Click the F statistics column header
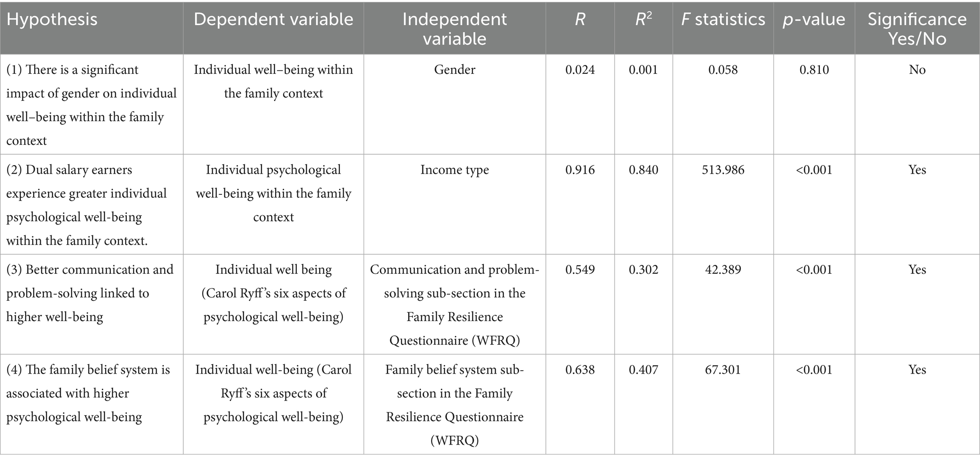Screen dimensions: 980x463 coord(723,19)
